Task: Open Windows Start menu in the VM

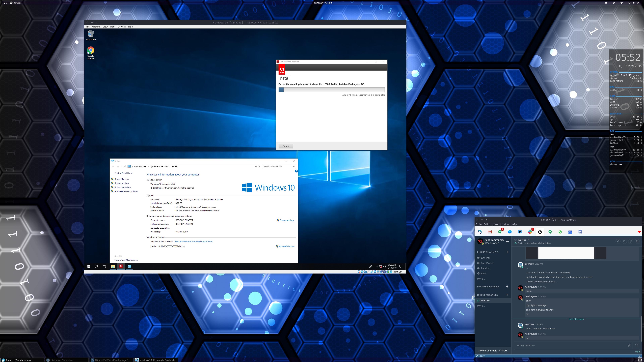Action: (88, 266)
